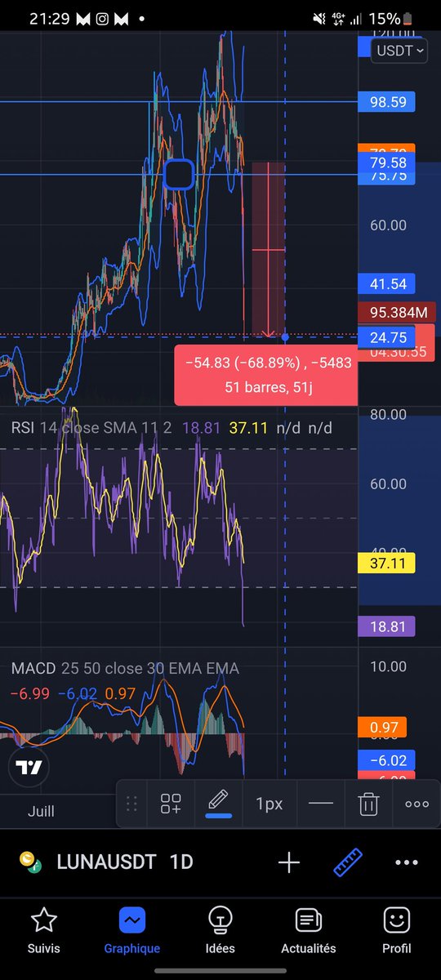Select the RSI indicator legend

click(171, 427)
